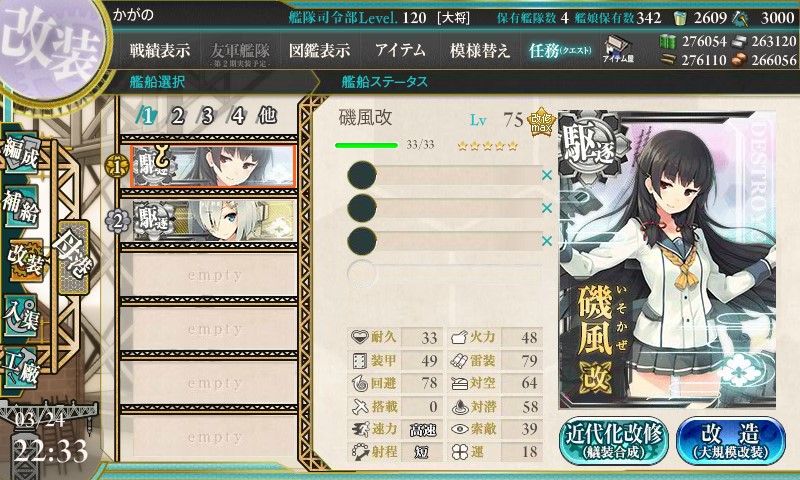Return to 母港 home port button
This screenshot has height=480, width=800.
pyautogui.click(x=74, y=257)
